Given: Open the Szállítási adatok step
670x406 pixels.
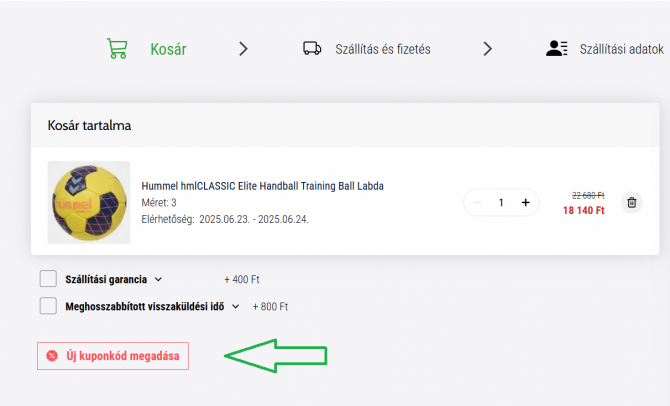Looking at the screenshot, I should click(x=622, y=49).
